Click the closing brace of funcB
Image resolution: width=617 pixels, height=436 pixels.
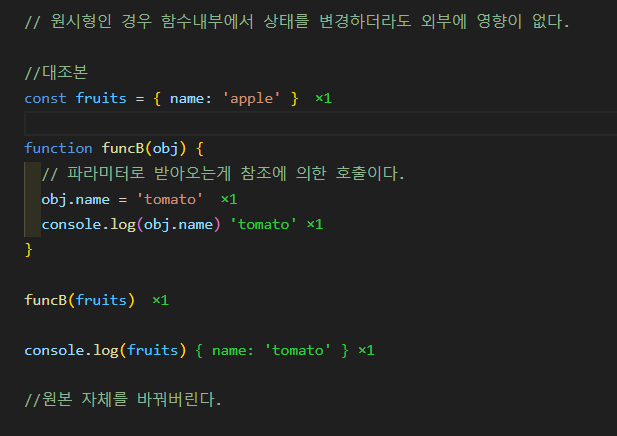point(28,250)
